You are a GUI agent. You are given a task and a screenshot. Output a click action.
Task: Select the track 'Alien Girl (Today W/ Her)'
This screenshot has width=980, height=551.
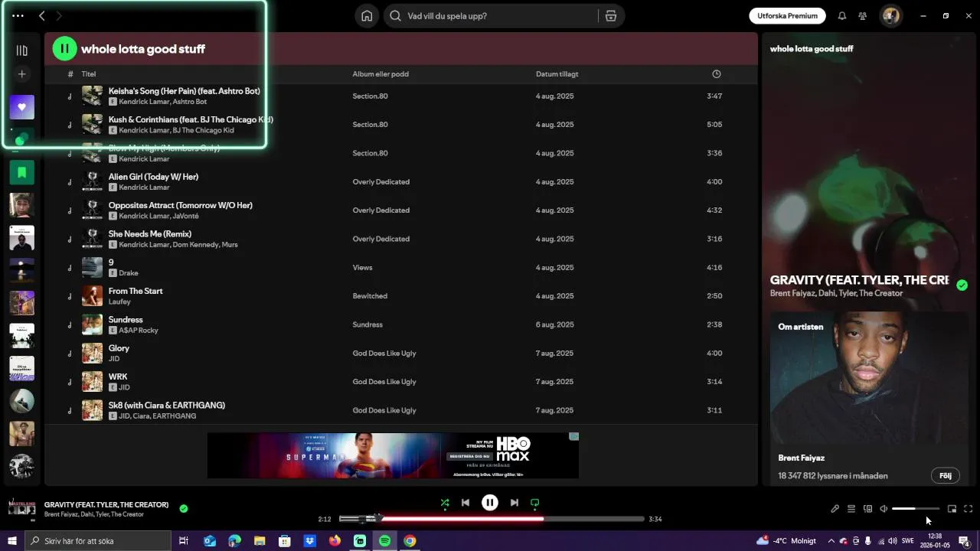[x=401, y=182]
